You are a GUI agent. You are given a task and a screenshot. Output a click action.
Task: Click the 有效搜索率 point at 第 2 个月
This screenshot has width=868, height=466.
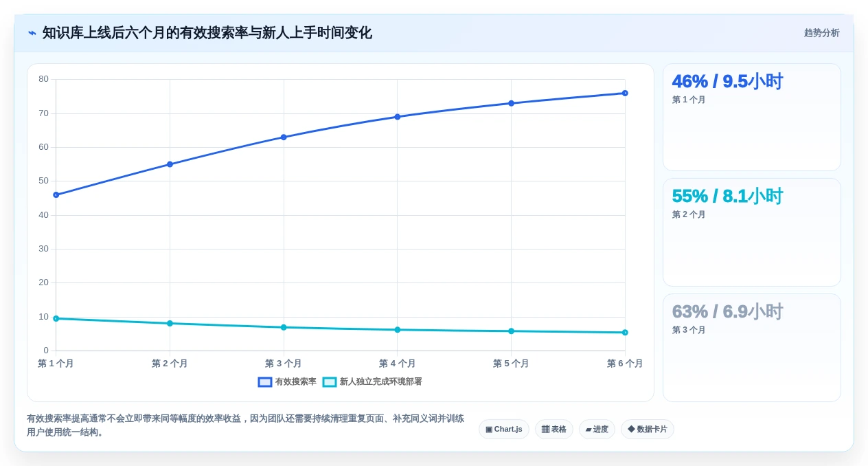click(x=170, y=164)
